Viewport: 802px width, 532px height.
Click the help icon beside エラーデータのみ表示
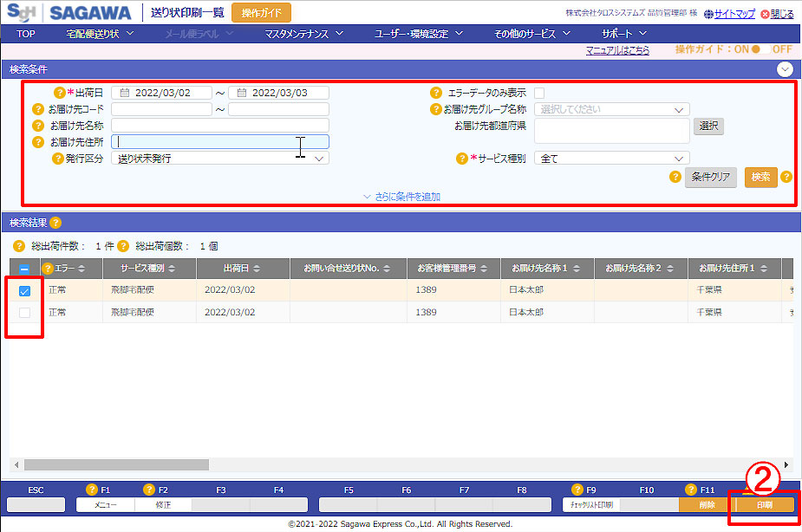(x=436, y=93)
